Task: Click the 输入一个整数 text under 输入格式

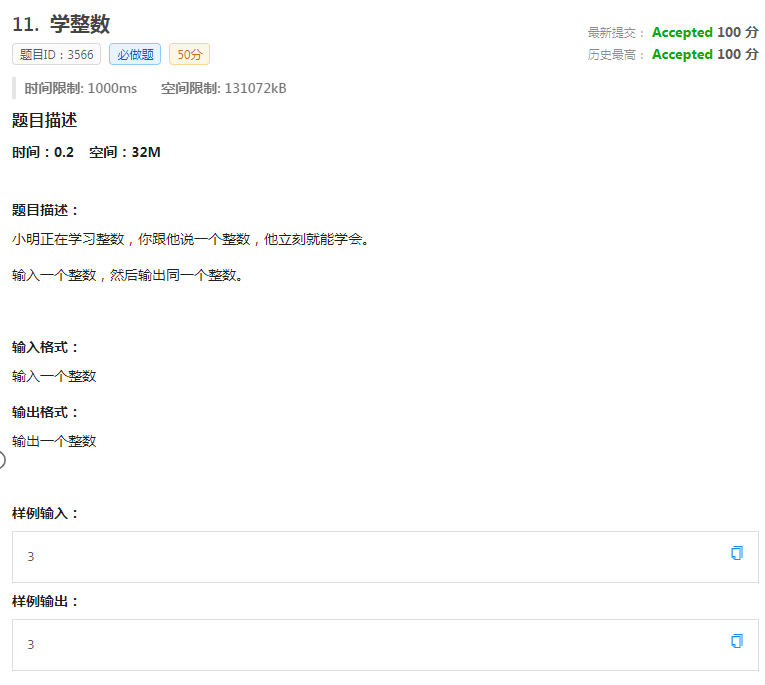Action: (54, 376)
